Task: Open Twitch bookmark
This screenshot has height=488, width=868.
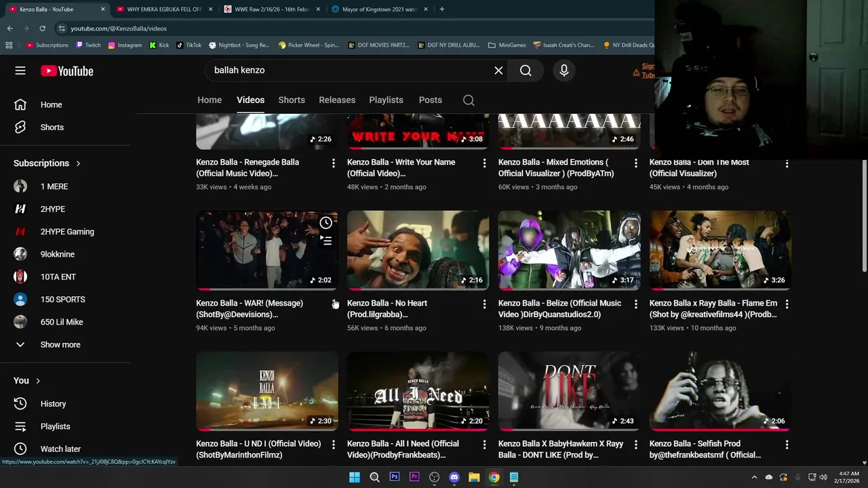Action: 88,45
